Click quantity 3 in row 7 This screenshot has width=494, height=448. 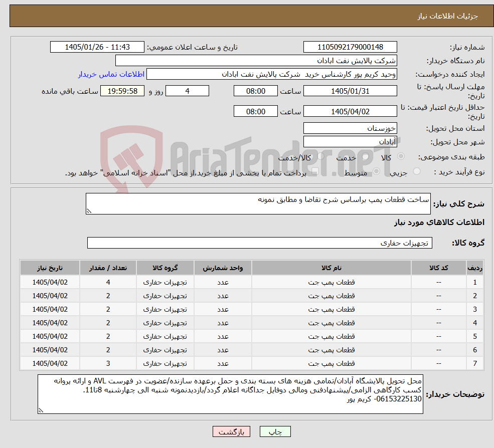[108, 363]
